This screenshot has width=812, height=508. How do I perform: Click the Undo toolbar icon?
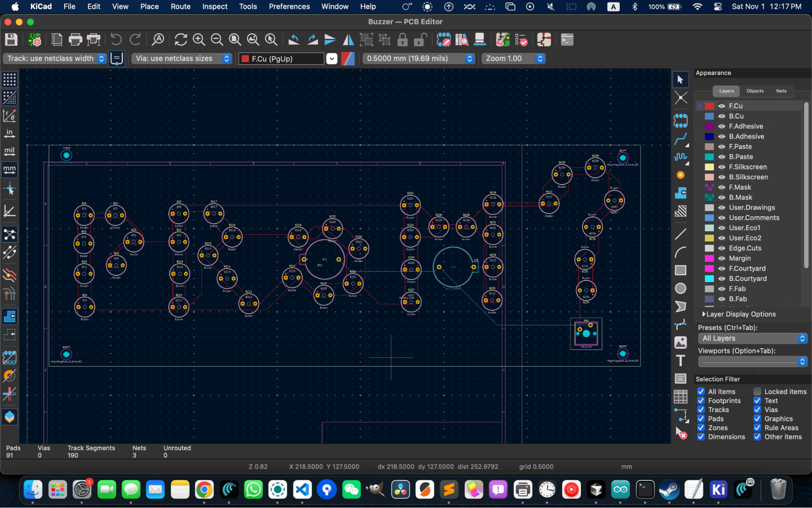(x=116, y=40)
